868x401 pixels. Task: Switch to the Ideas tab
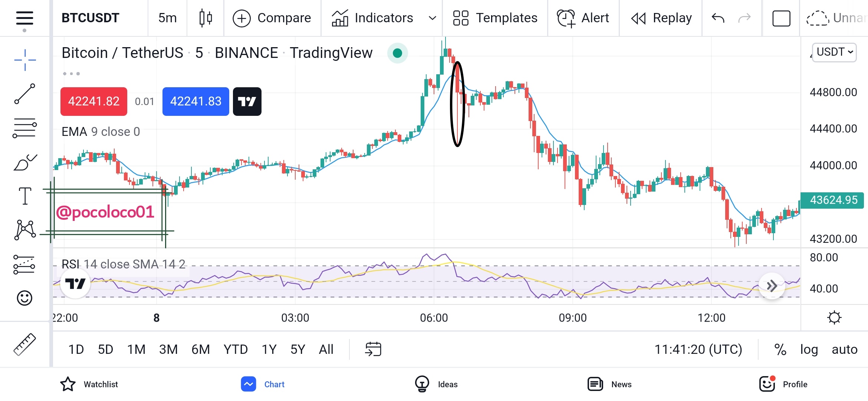coord(436,384)
